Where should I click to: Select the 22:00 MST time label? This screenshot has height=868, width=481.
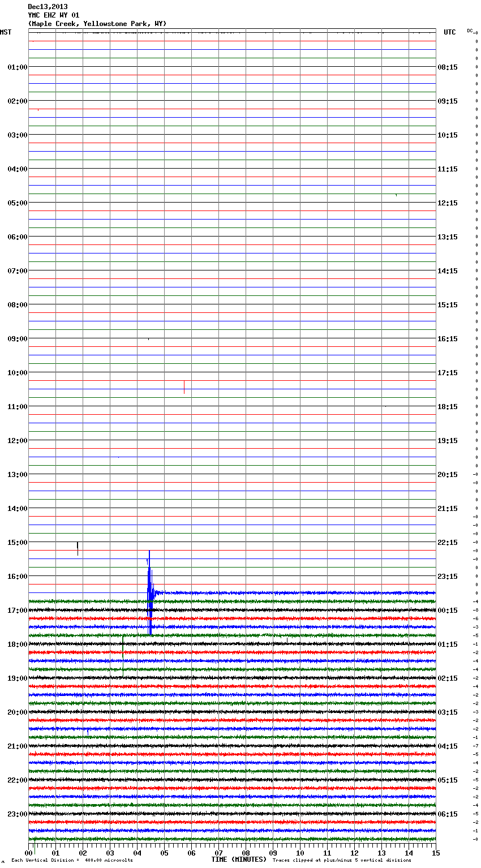tap(18, 780)
